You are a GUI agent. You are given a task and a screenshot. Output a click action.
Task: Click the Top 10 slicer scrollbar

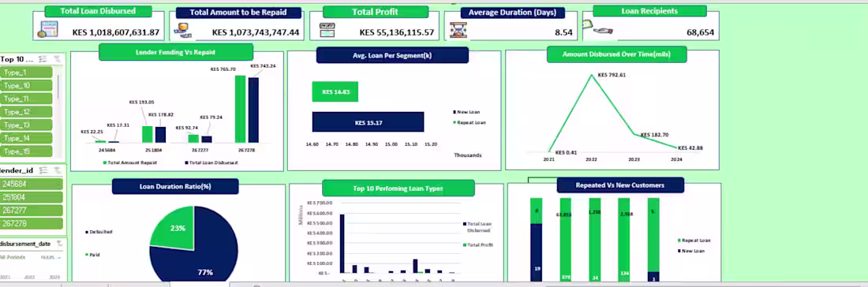(x=58, y=88)
